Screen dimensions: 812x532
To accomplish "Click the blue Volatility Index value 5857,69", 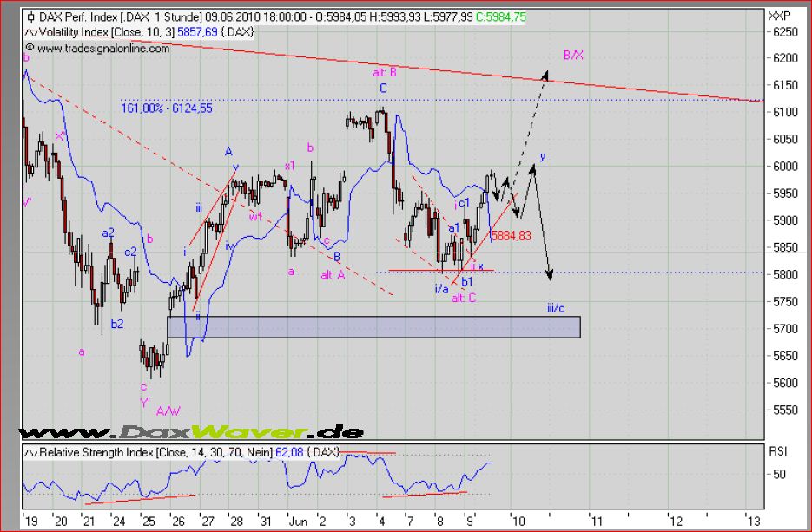I will [x=197, y=33].
